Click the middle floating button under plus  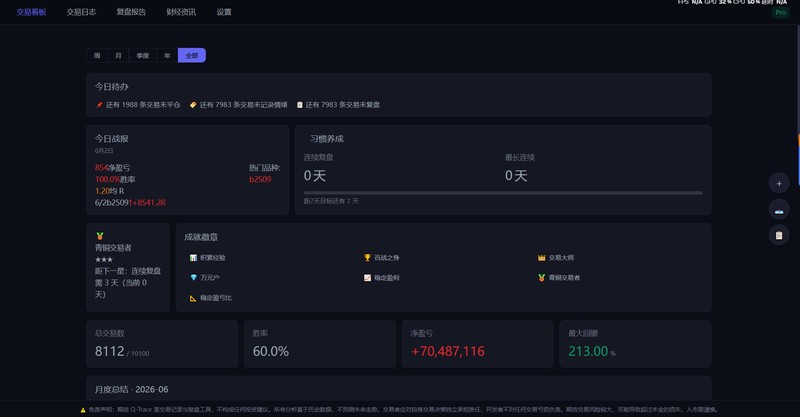pos(779,209)
